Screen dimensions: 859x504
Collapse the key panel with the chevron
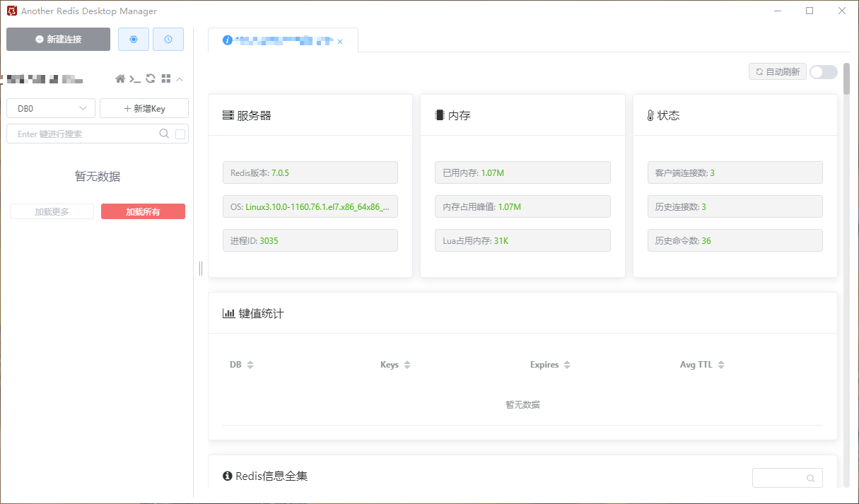pyautogui.click(x=180, y=78)
